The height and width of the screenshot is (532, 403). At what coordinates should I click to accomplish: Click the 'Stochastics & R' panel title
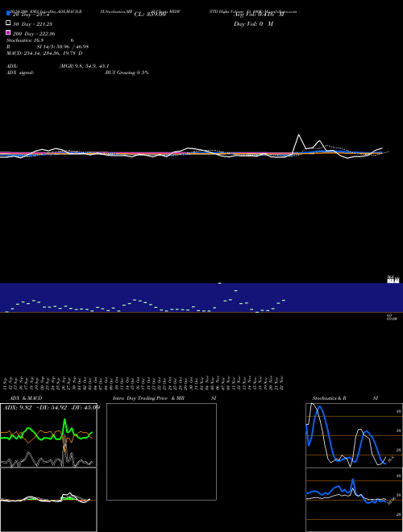(329, 398)
